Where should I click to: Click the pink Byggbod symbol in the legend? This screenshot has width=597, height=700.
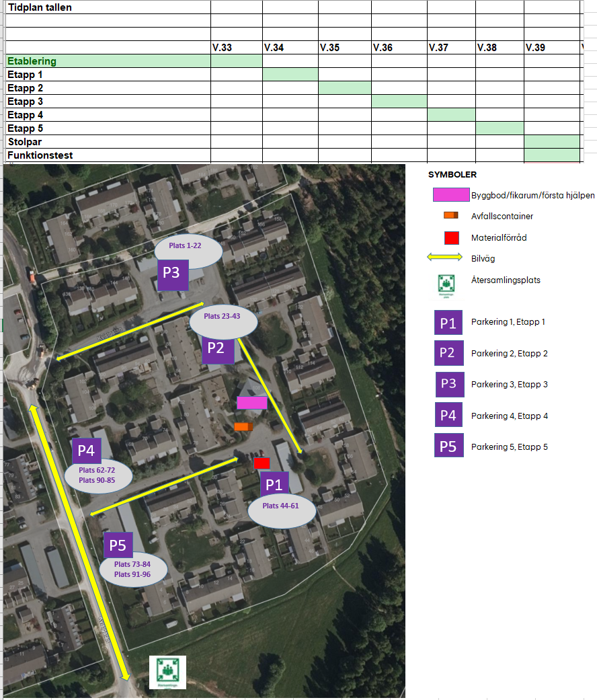click(x=451, y=195)
